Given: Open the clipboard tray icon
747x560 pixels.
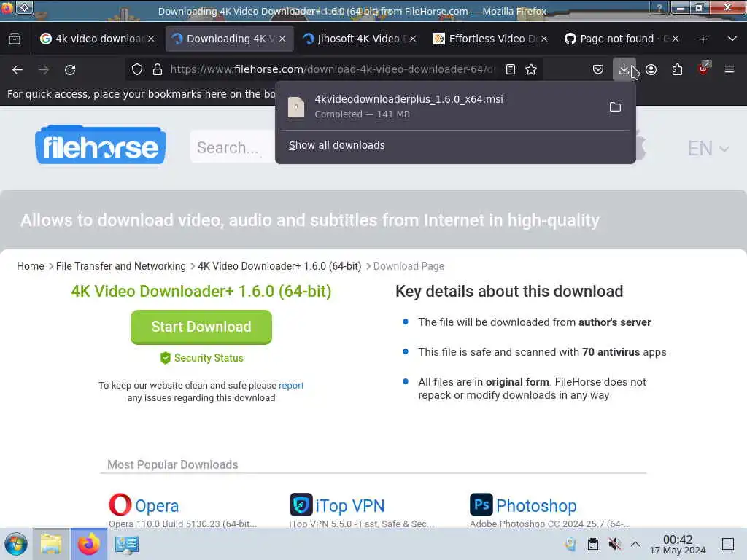Looking at the screenshot, I should tap(592, 544).
